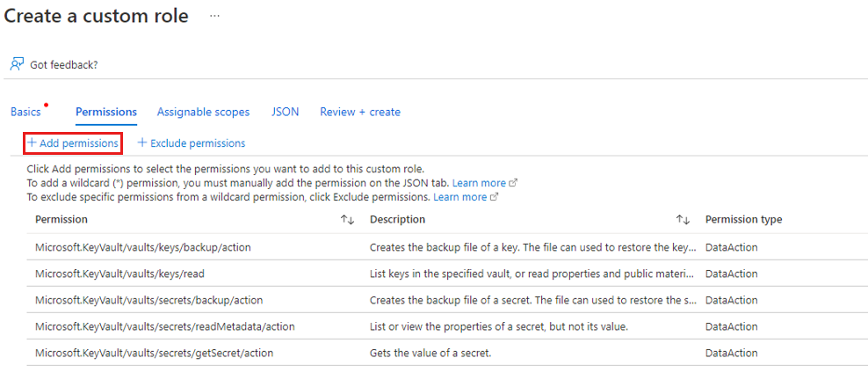The image size is (868, 380).
Task: Click the Permission type column header
Action: [743, 219]
